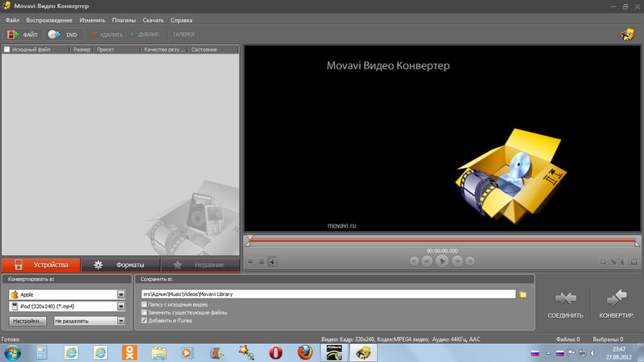
Task: Click the second view mode icon under preview
Action: click(261, 261)
